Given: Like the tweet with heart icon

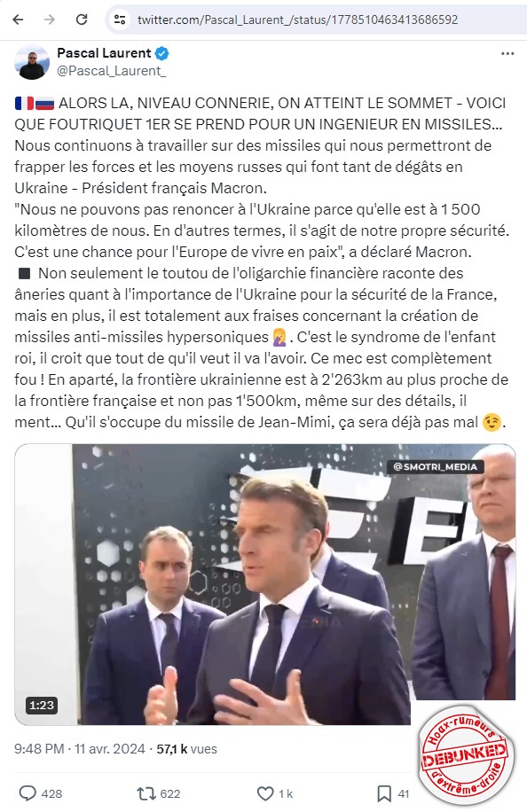Looking at the screenshot, I should (x=265, y=793).
